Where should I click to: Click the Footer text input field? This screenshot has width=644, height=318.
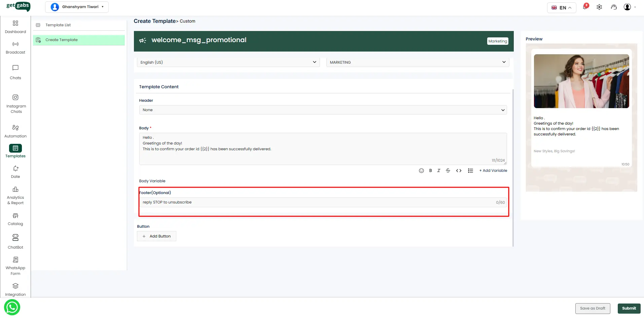pyautogui.click(x=316, y=202)
